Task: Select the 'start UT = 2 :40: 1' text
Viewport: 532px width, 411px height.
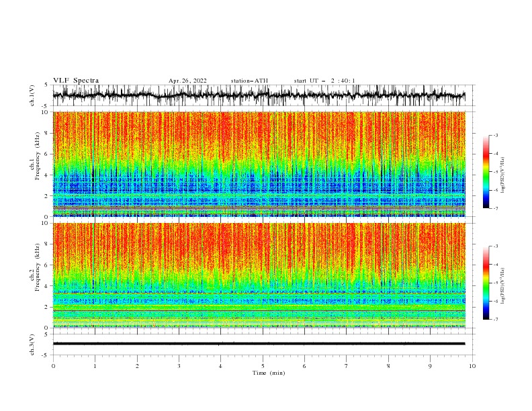Action: [324, 81]
